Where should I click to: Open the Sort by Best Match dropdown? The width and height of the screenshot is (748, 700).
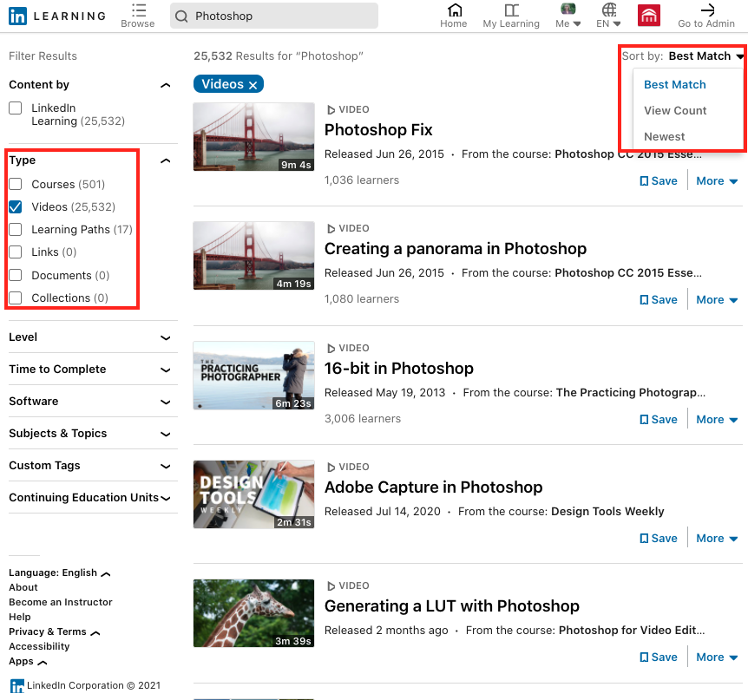tap(706, 56)
